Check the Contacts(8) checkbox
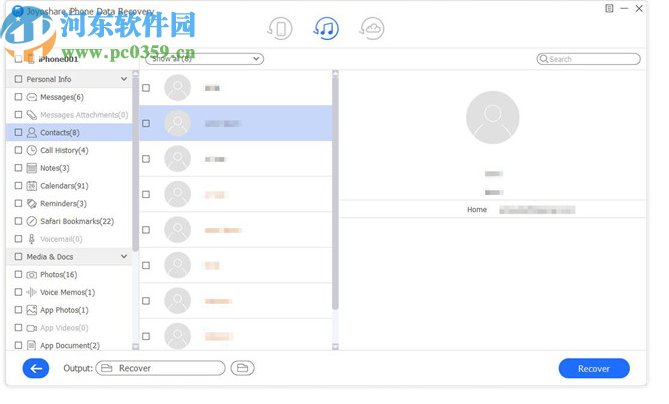The width and height of the screenshot is (669, 404). coord(18,132)
